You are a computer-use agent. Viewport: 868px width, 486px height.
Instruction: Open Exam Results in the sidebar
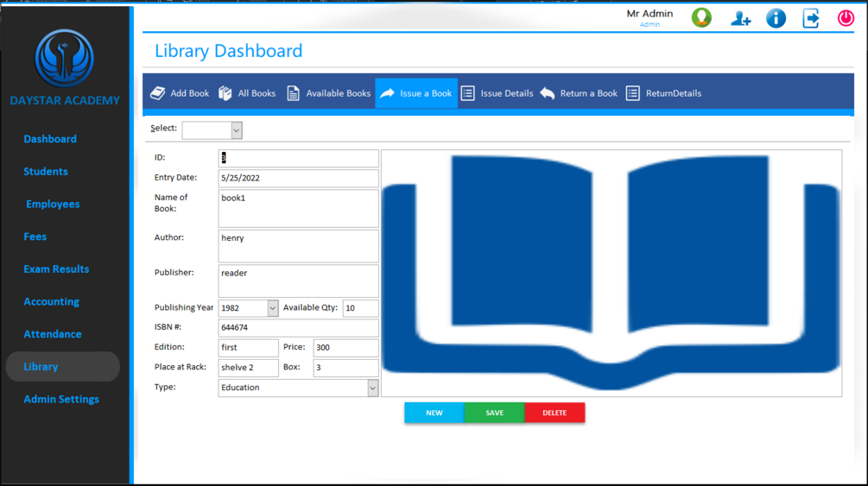56,269
